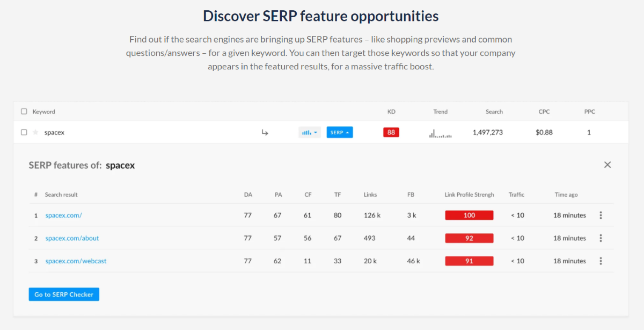
Task: Open more options for spacex.com/about result
Action: click(x=601, y=238)
